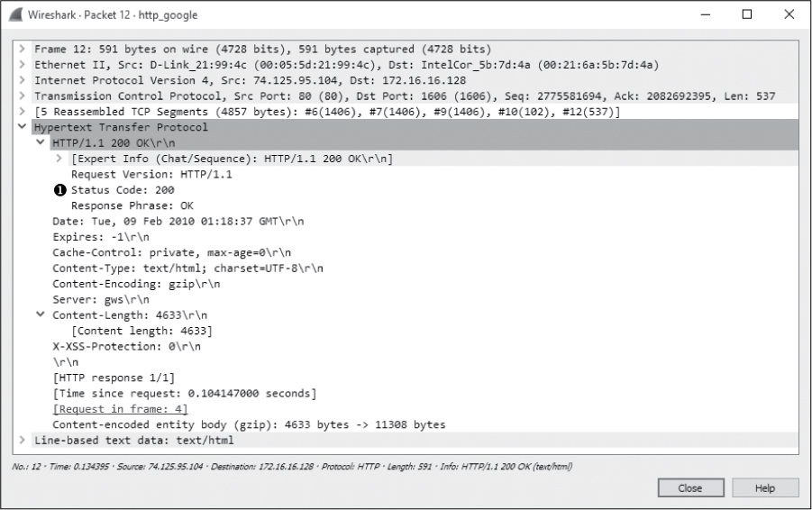812x510 pixels.
Task: Maximize the packet details window
Action: pos(747,14)
